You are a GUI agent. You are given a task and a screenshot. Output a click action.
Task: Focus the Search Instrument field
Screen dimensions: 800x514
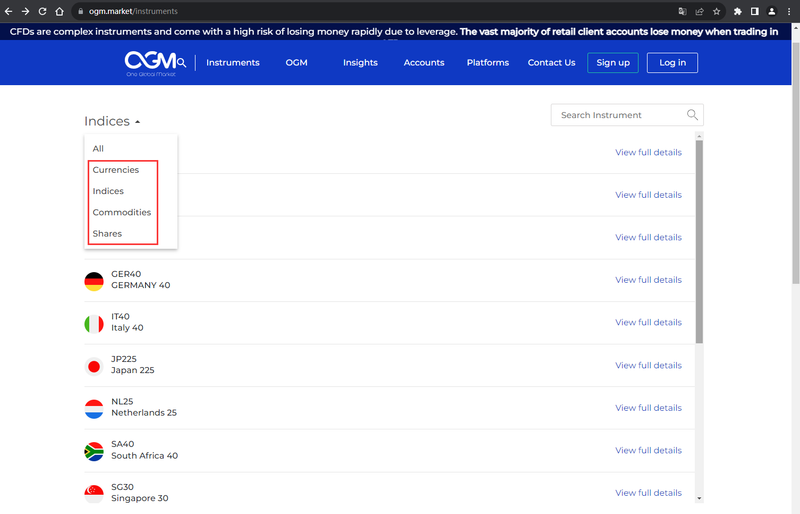coord(627,115)
